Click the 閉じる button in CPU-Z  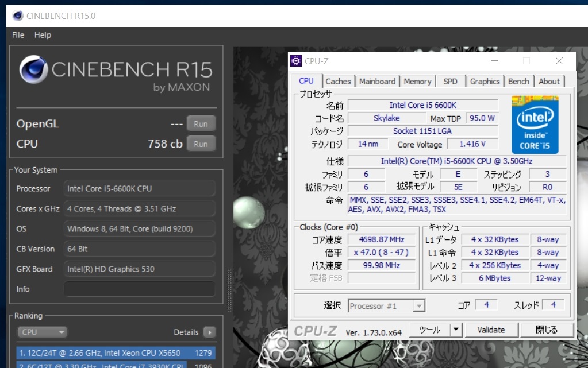click(547, 330)
